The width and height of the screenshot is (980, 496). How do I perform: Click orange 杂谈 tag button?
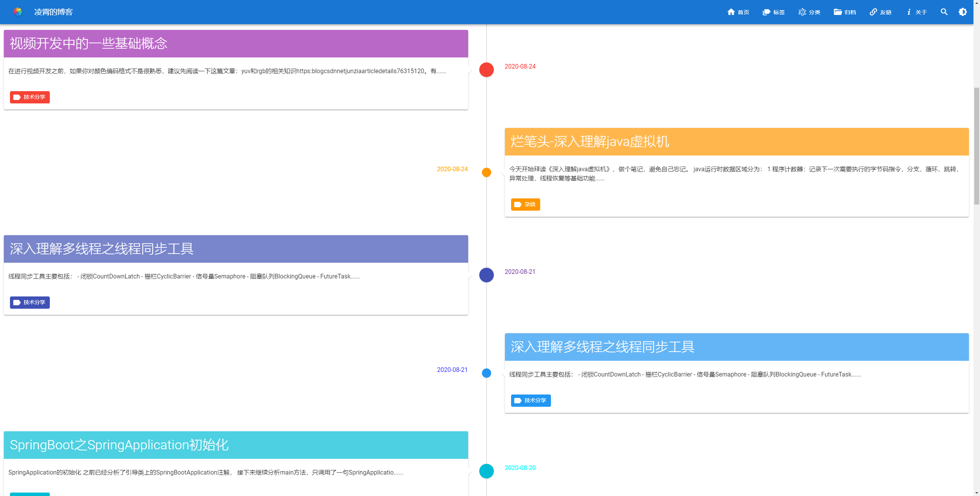[x=525, y=205]
